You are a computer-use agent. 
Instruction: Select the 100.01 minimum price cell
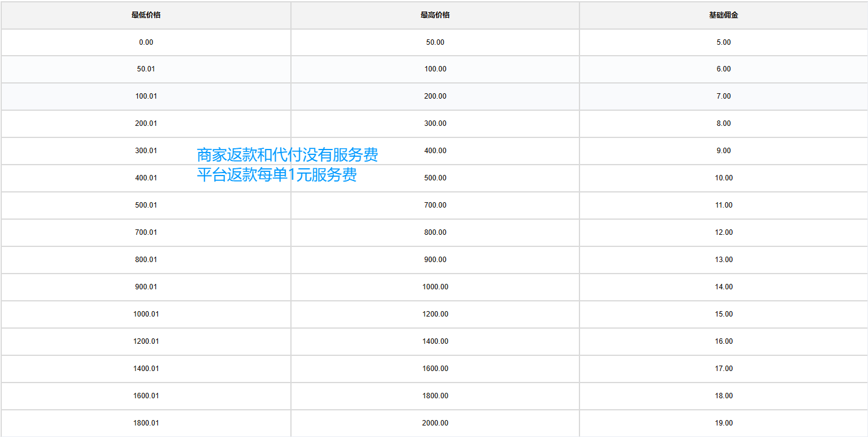pos(146,96)
